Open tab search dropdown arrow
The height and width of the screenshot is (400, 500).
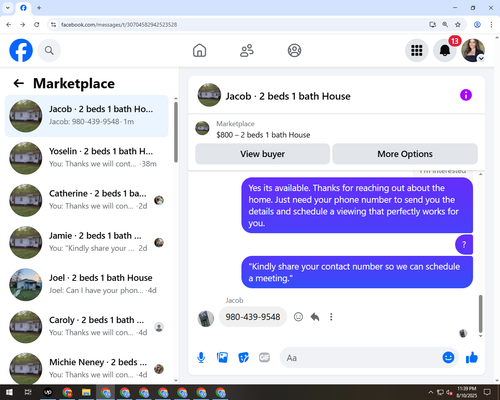tap(8, 8)
